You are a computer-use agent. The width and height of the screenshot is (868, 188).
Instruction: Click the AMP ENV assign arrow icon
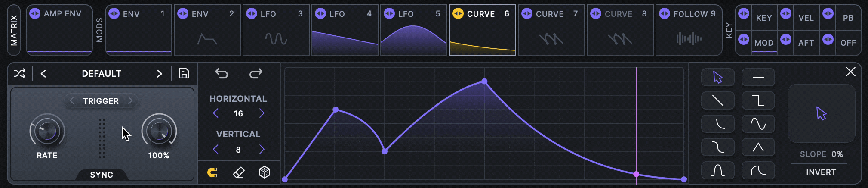[35, 14]
